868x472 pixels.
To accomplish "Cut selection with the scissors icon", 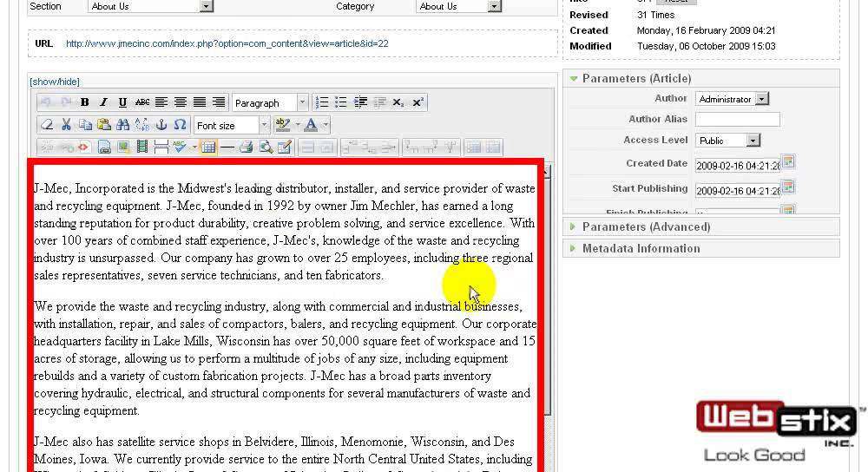I will click(67, 125).
